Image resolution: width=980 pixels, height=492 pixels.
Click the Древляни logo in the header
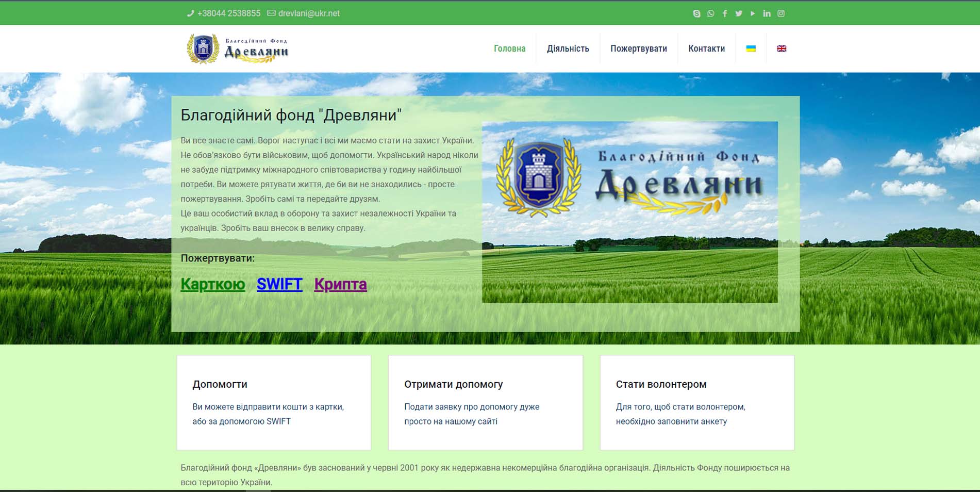click(238, 48)
